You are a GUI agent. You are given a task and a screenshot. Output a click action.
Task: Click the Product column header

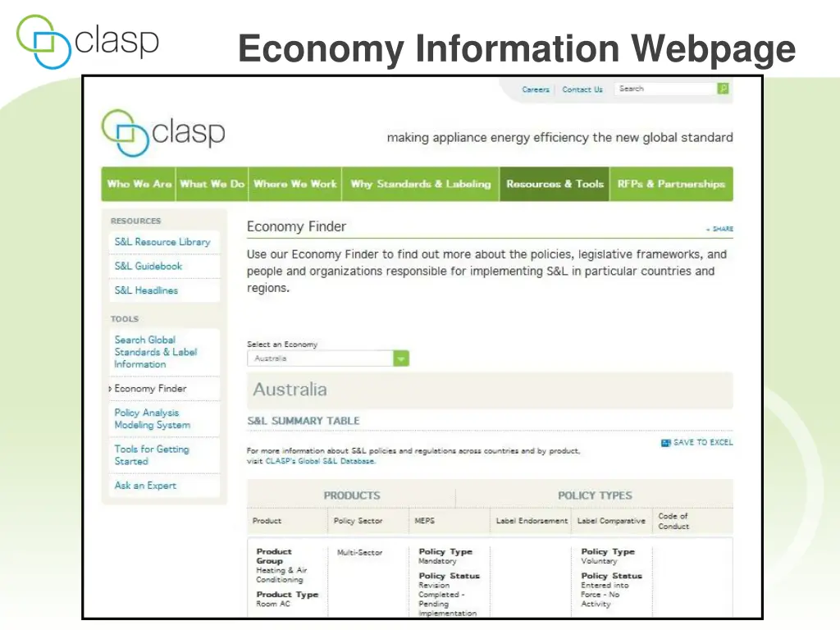267,521
